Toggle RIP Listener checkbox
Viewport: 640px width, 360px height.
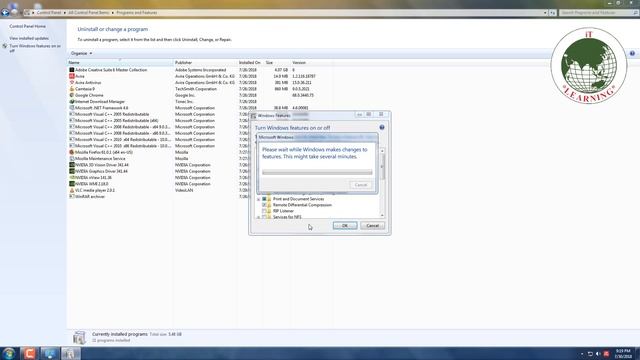[x=264, y=211]
